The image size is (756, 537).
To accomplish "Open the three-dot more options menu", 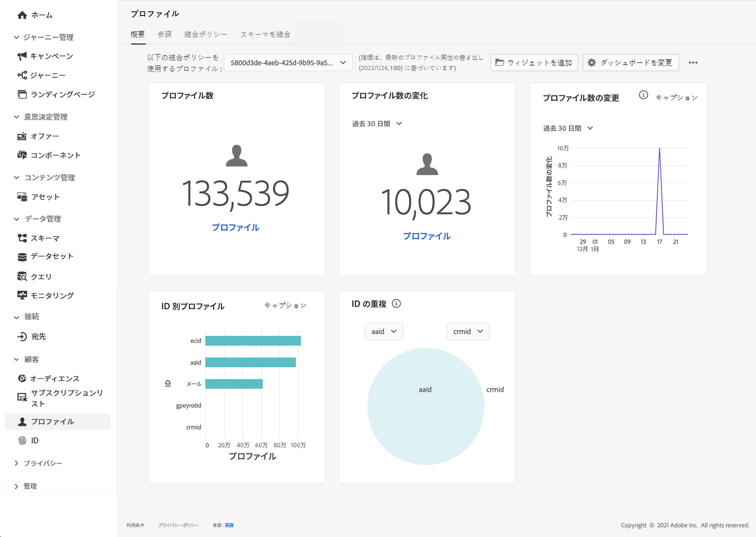I will tap(693, 63).
